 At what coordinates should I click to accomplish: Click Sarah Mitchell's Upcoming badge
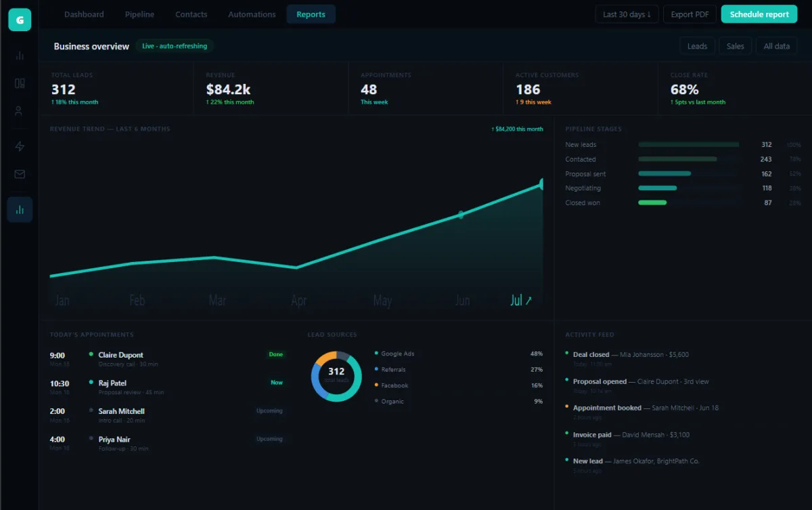pos(269,410)
